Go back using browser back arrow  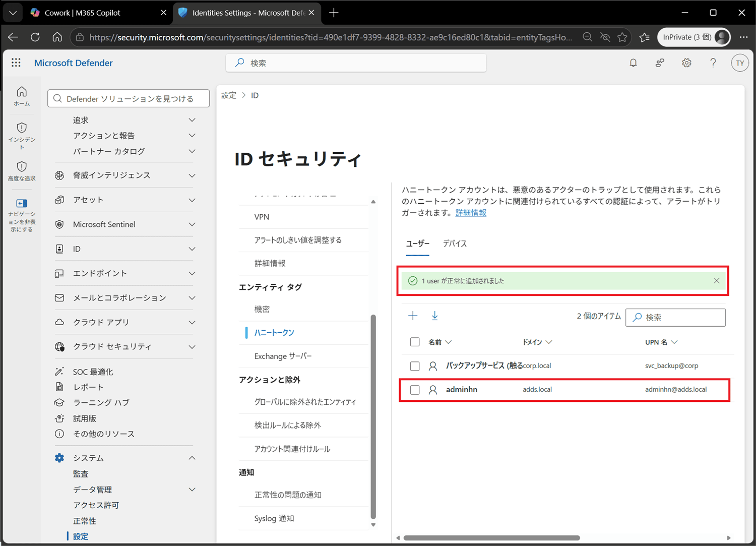click(13, 37)
